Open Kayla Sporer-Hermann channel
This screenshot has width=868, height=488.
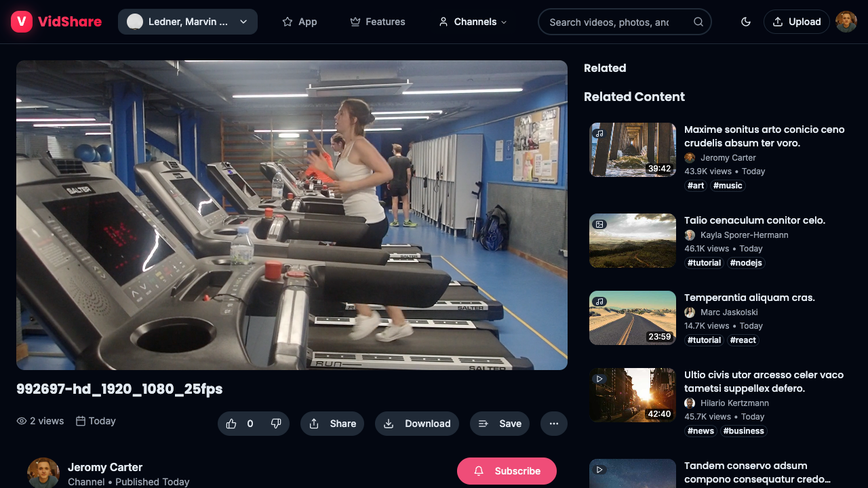[745, 235]
